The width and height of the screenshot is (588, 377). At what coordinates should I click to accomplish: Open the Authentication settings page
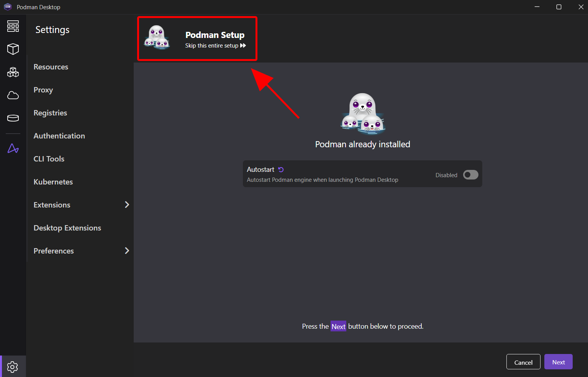(x=59, y=136)
